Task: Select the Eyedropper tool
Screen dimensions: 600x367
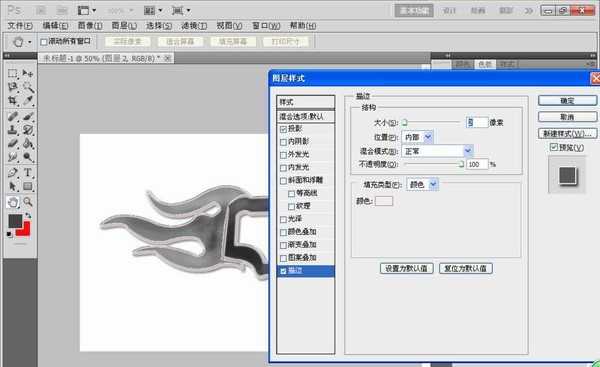Action: pyautogui.click(x=28, y=101)
